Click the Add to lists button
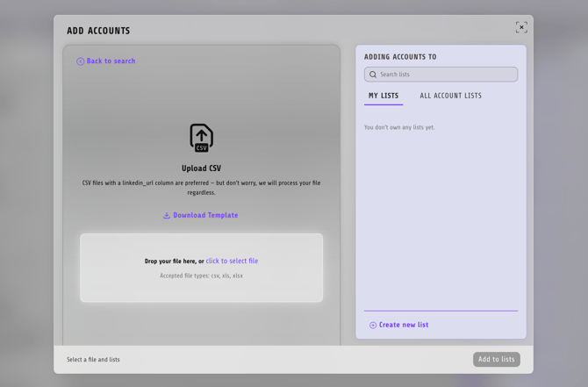This screenshot has width=588, height=387. [497, 359]
